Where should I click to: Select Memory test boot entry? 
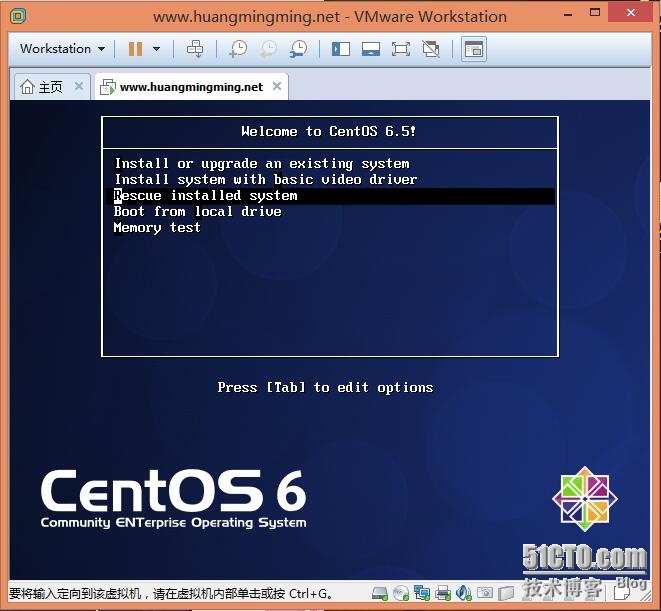tap(157, 228)
